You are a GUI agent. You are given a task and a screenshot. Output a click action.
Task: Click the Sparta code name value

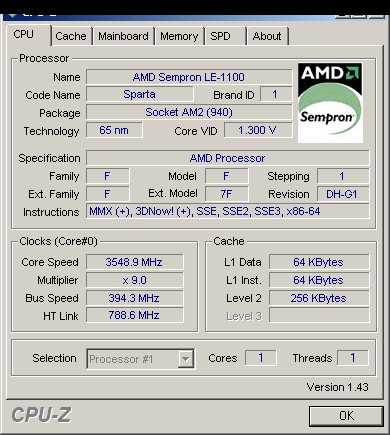click(139, 94)
